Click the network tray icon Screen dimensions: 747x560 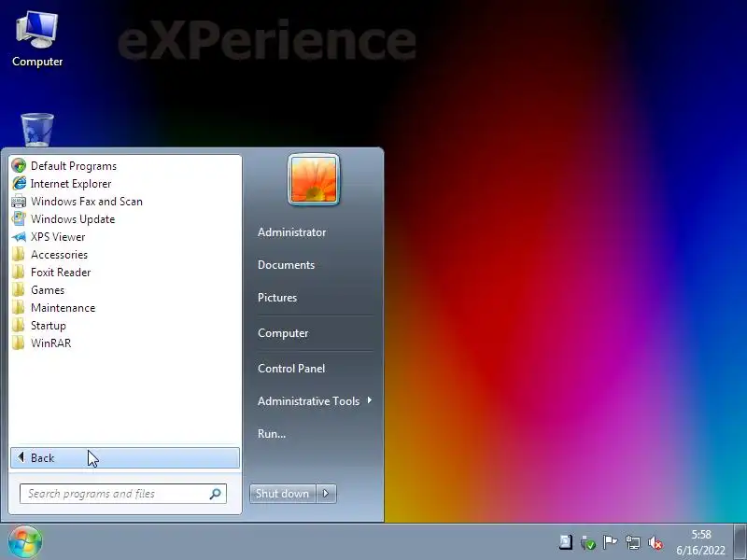(x=633, y=542)
